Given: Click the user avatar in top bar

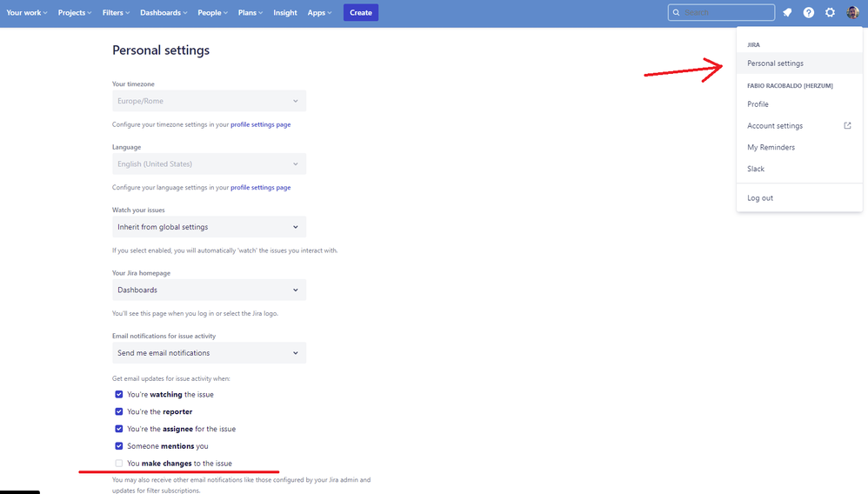Looking at the screenshot, I should click(x=852, y=12).
